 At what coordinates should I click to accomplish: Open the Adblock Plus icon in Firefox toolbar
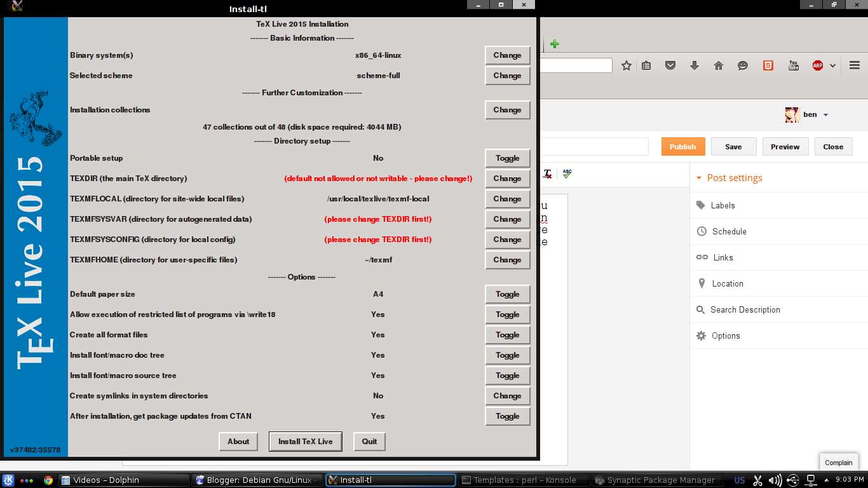point(818,65)
